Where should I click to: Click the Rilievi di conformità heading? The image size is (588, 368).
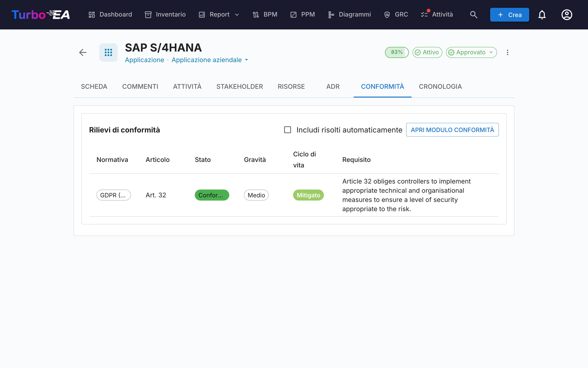[124, 130]
